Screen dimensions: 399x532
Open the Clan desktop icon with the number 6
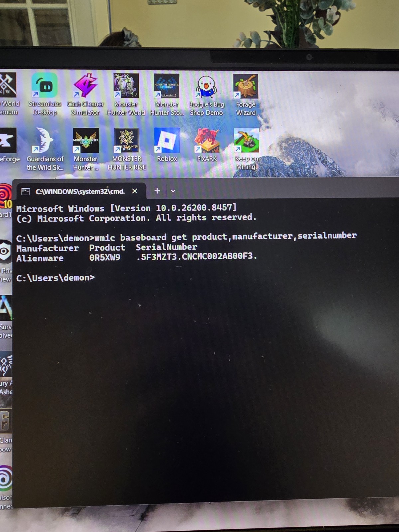(x=6, y=431)
